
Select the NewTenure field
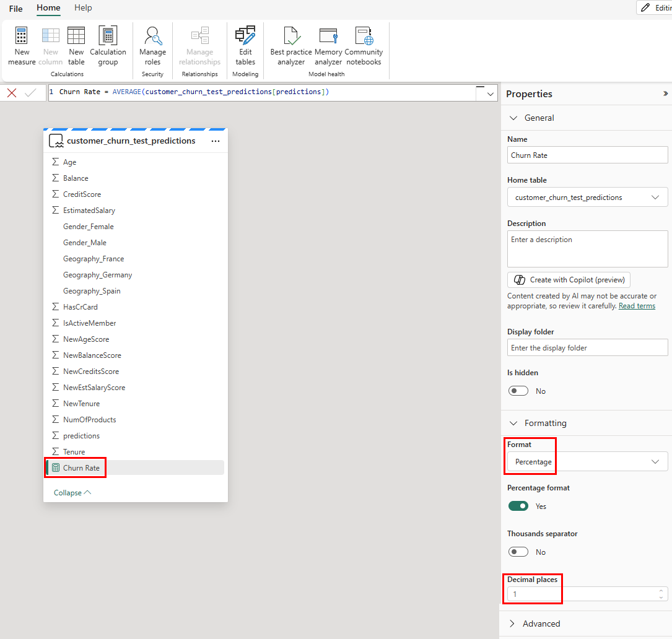[x=81, y=403]
